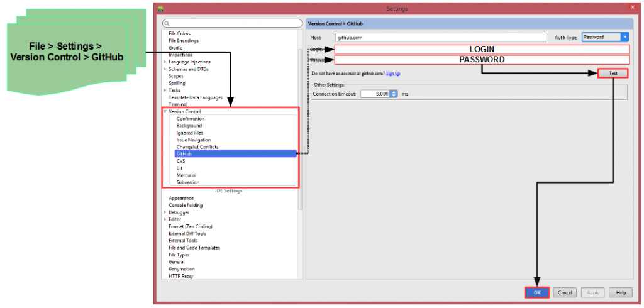Open HTTP Proxy settings
The image size is (644, 308).
[x=180, y=276]
